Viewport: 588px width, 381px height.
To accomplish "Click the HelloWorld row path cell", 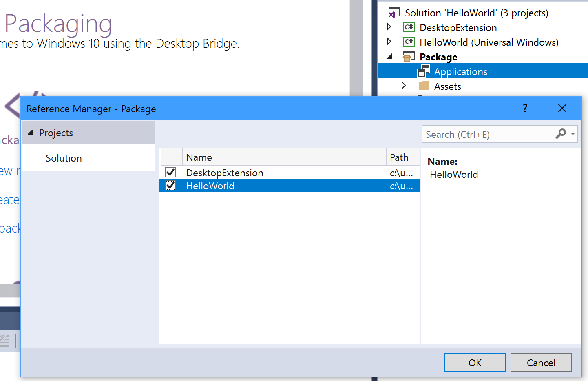I will point(402,186).
